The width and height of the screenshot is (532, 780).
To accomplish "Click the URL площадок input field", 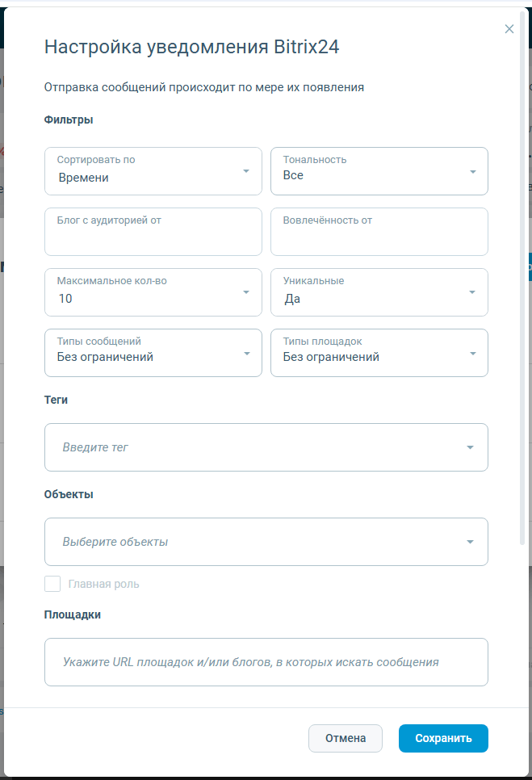I will (266, 662).
